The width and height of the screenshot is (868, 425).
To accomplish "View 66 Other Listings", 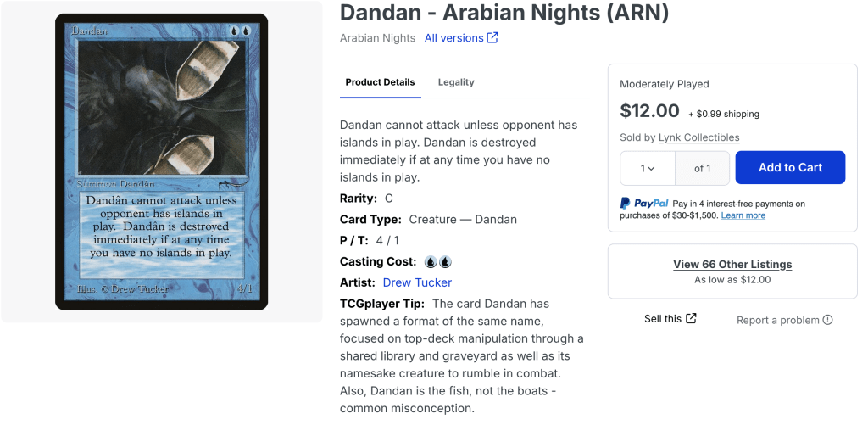I will (x=732, y=265).
